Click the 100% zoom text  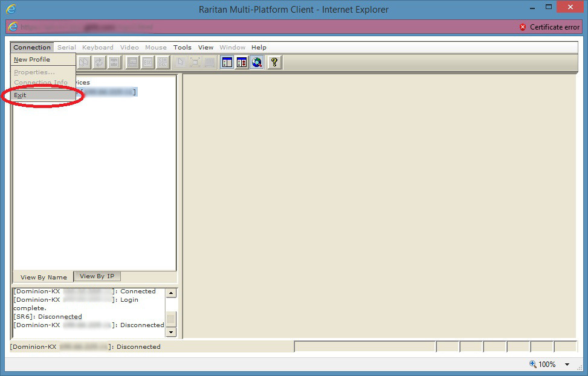(547, 365)
